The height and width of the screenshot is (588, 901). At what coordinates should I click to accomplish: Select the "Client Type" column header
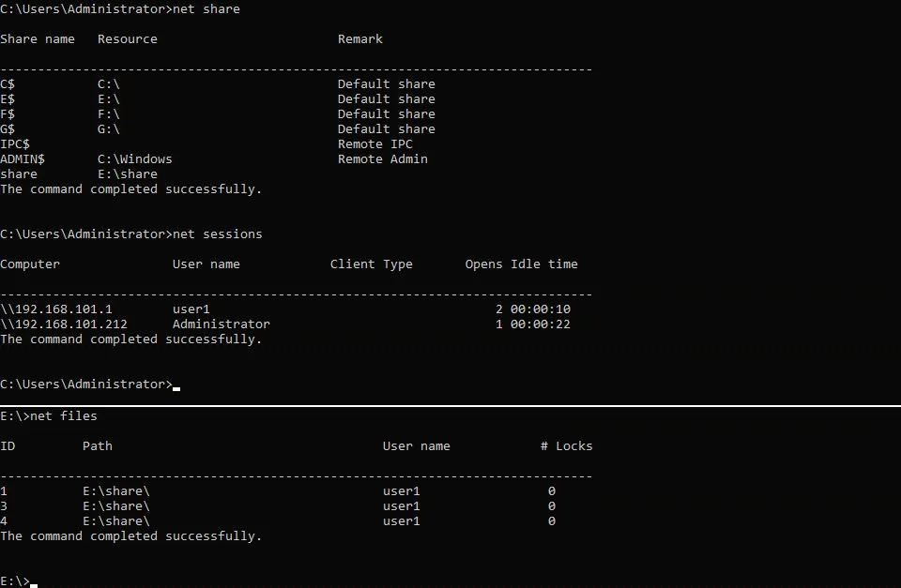click(x=371, y=264)
